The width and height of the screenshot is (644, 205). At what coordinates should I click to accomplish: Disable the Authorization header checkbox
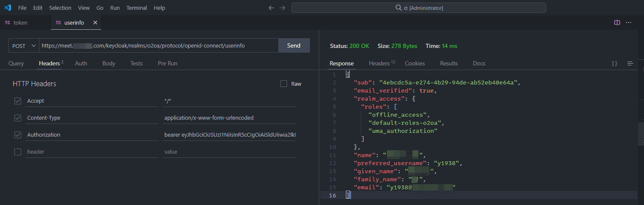click(18, 135)
